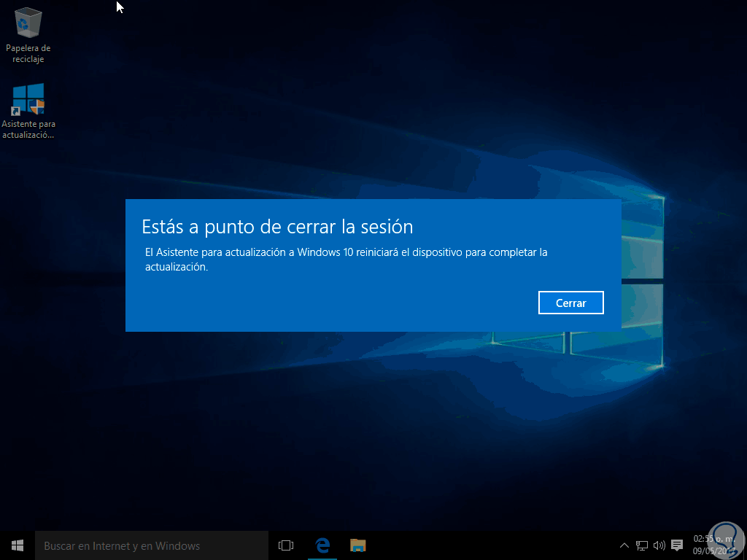Open the Action Center notifications icon
747x560 pixels.
tap(677, 545)
